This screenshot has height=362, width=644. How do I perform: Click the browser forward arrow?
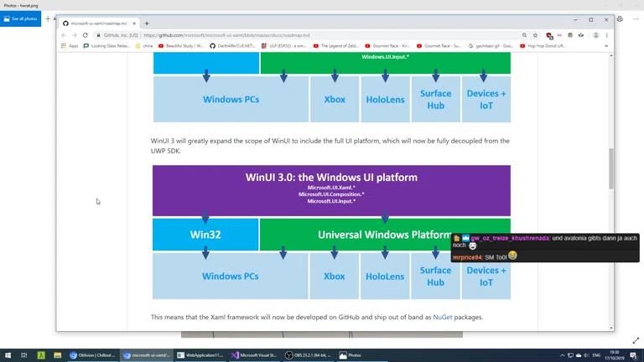(75, 35)
